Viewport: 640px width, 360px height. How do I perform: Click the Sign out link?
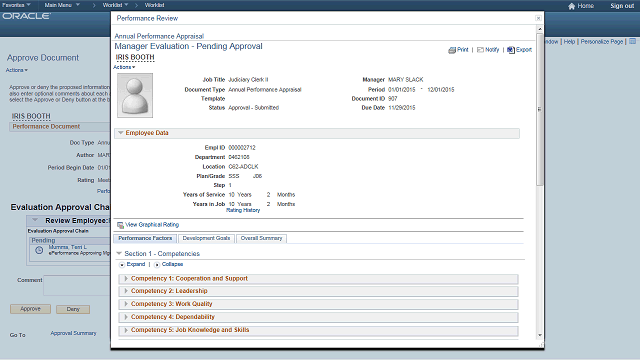(x=622, y=6)
